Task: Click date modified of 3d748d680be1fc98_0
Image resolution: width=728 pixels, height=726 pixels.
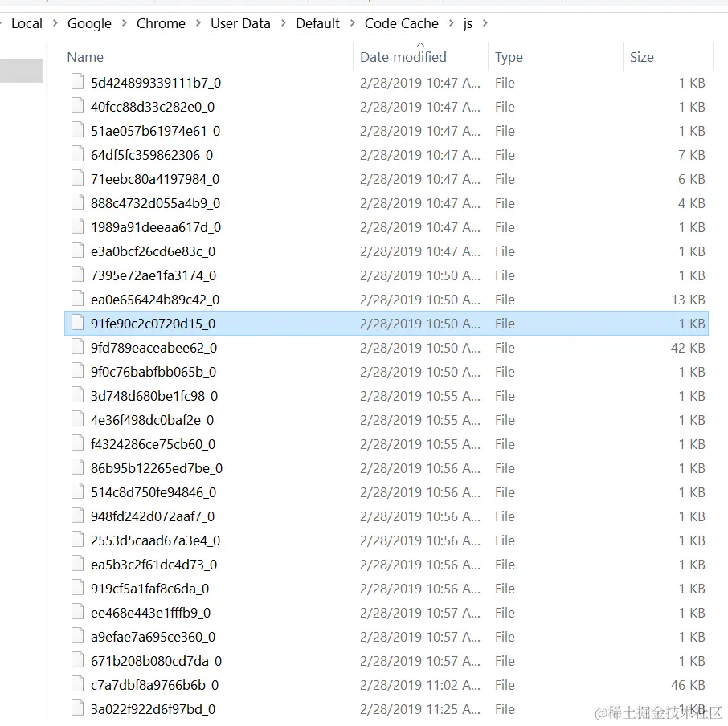Action: coord(420,396)
